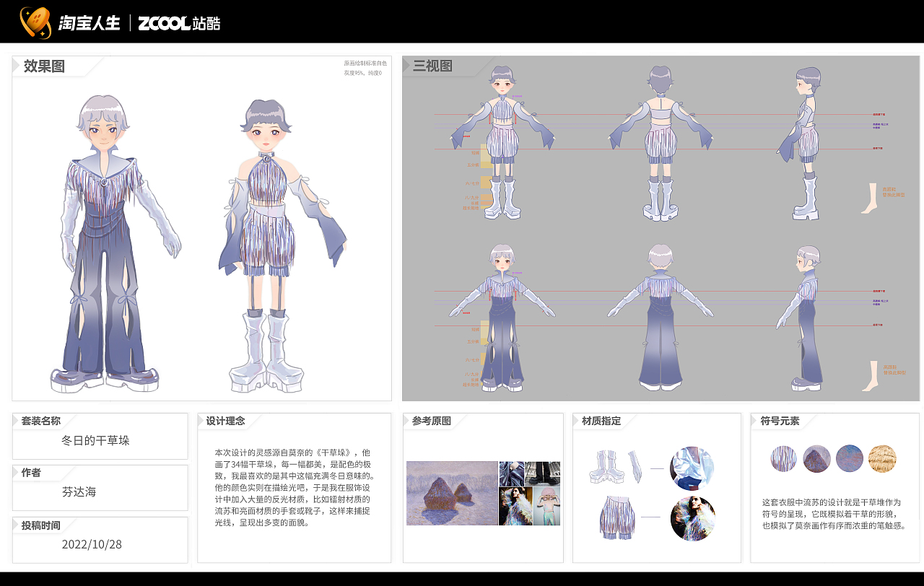Image resolution: width=924 pixels, height=586 pixels.
Task: Select the male back view in 三视图
Action: click(x=660, y=318)
